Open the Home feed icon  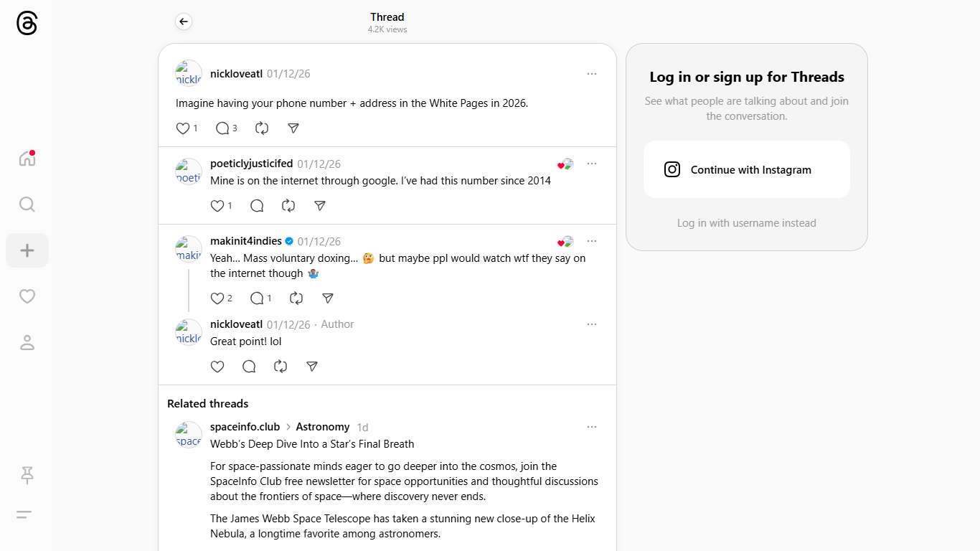[27, 159]
